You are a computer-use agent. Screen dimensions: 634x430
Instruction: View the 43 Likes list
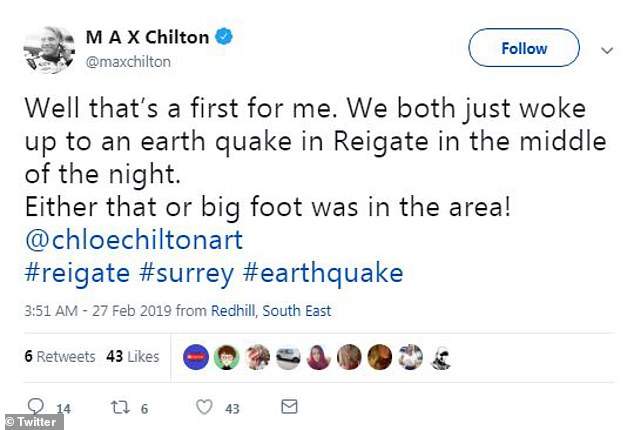[x=132, y=356]
